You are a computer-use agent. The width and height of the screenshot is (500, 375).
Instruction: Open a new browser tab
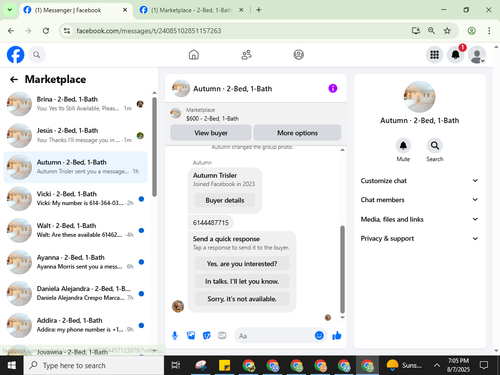[258, 10]
